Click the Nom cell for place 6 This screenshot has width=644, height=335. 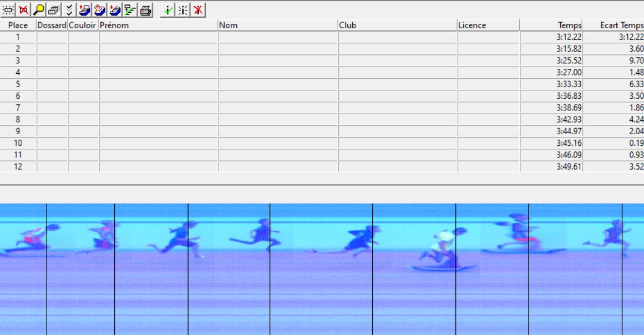[x=278, y=96]
